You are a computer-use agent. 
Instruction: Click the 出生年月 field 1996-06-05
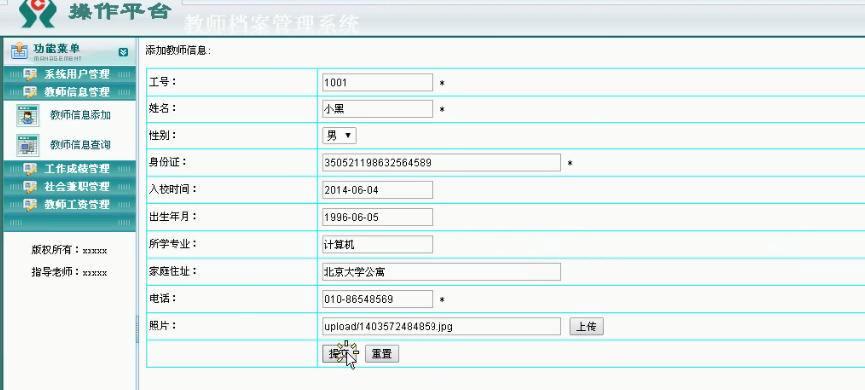[377, 217]
